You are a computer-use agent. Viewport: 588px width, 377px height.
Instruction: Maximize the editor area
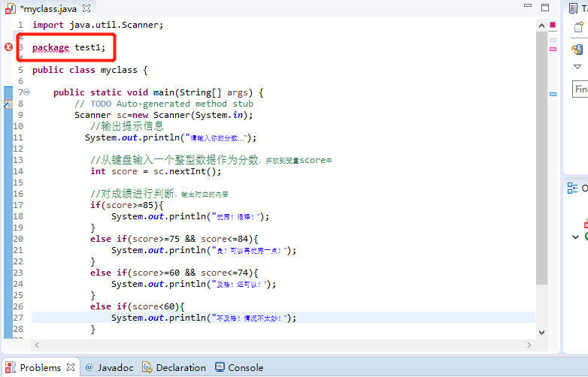[545, 7]
